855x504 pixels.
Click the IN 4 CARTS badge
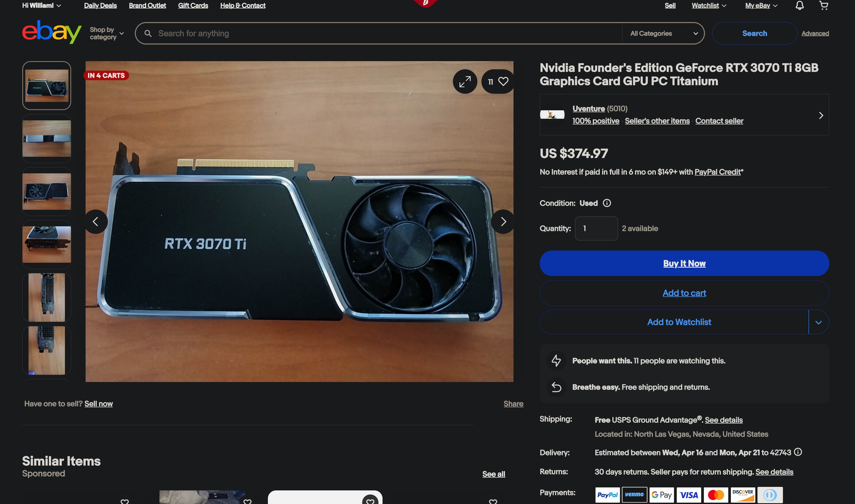tap(106, 76)
